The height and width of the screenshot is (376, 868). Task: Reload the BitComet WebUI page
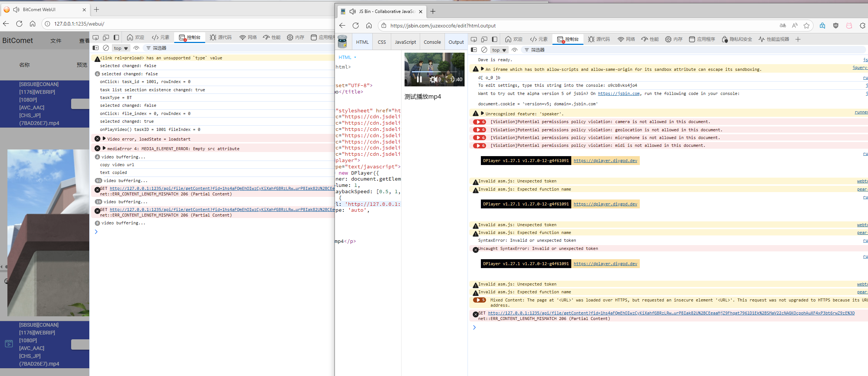19,24
